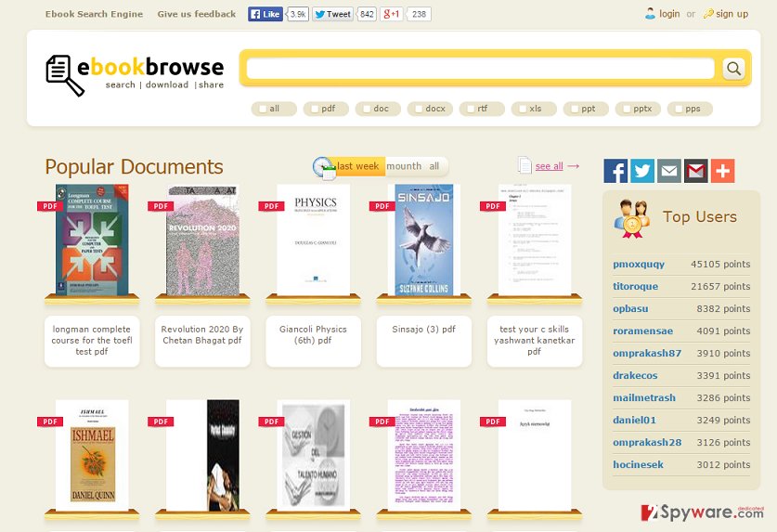777x532 pixels.
Task: Share via the gray email envelope icon
Action: pyautogui.click(x=669, y=171)
